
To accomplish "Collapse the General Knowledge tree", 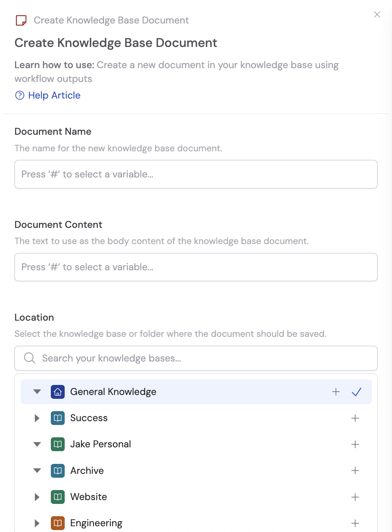I will (37, 391).
